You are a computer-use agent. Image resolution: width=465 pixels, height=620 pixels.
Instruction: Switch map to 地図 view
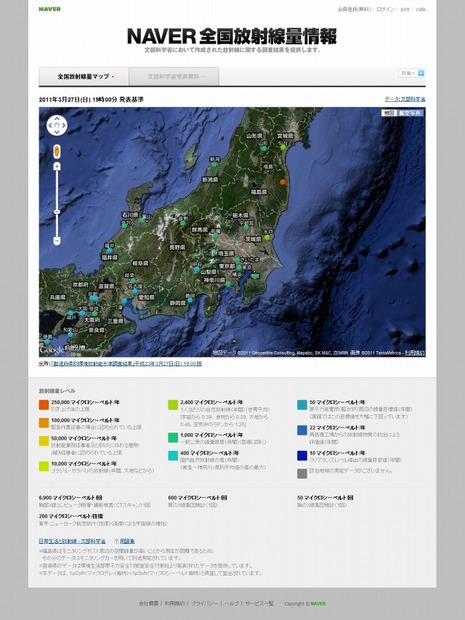389,113
